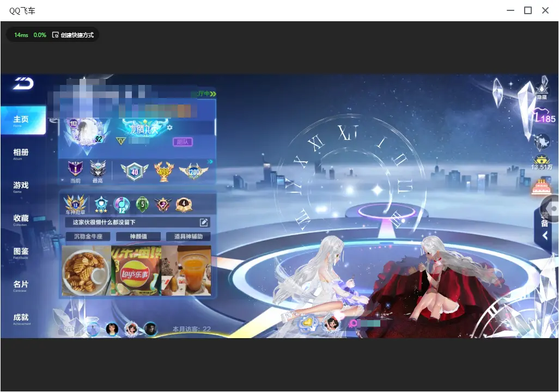This screenshot has width=559, height=392.
Task: Open the waffle fries photo thumbnail
Action: click(x=87, y=271)
